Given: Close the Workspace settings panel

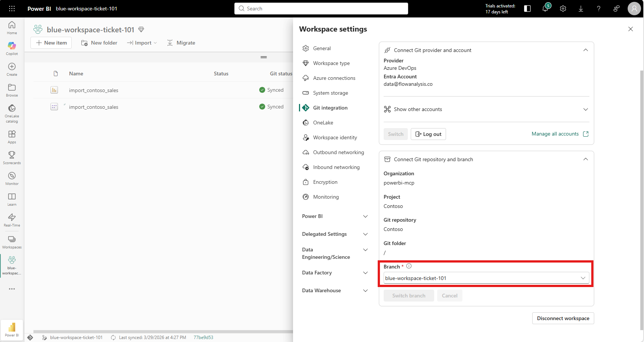Looking at the screenshot, I should (631, 29).
